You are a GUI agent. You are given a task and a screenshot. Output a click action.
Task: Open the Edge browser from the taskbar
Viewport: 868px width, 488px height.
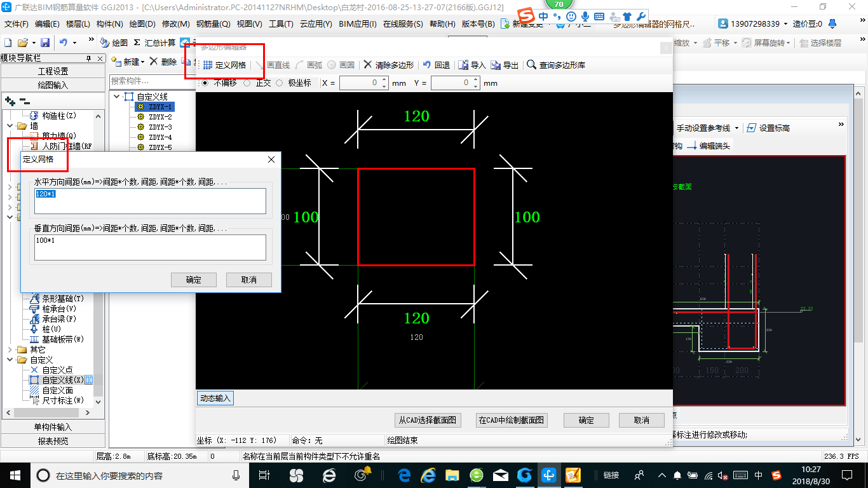point(405,475)
